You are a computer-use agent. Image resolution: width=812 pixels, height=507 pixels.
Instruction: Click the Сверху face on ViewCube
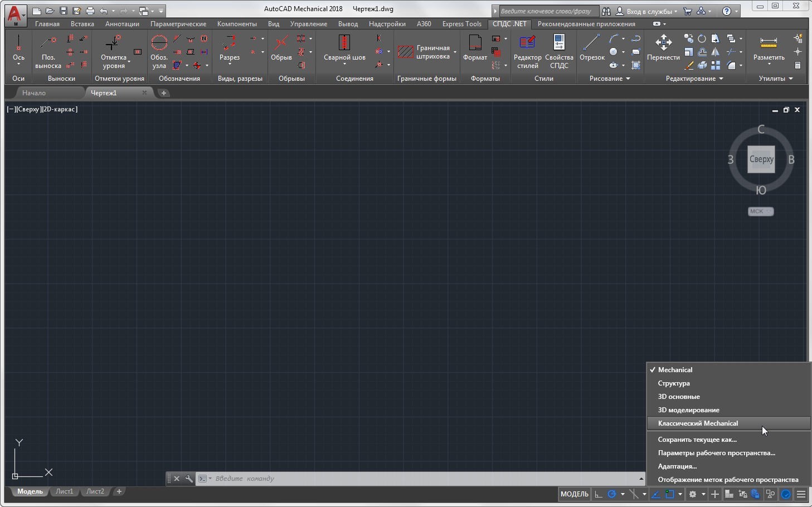(761, 159)
